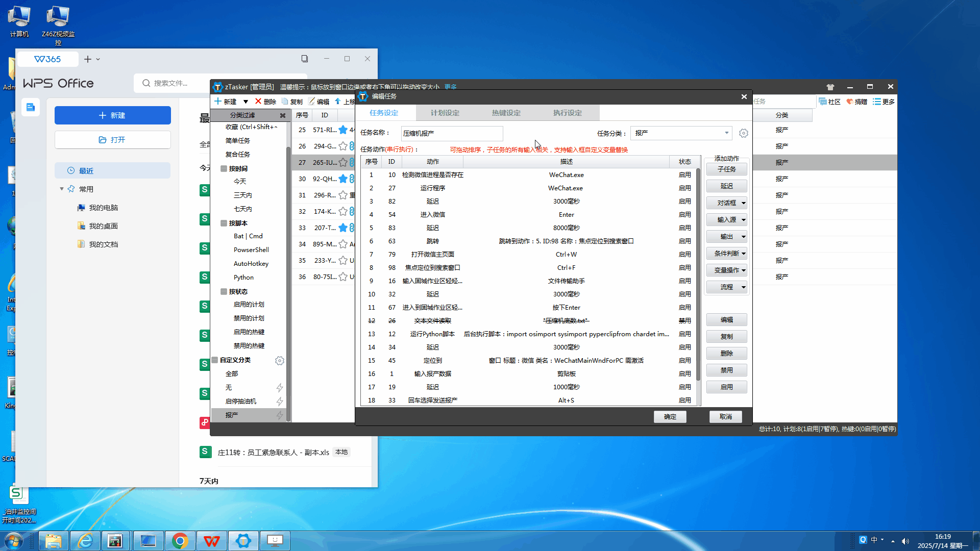Click the link icon on task row 32
The height and width of the screenshot is (551, 980).
coord(352,211)
